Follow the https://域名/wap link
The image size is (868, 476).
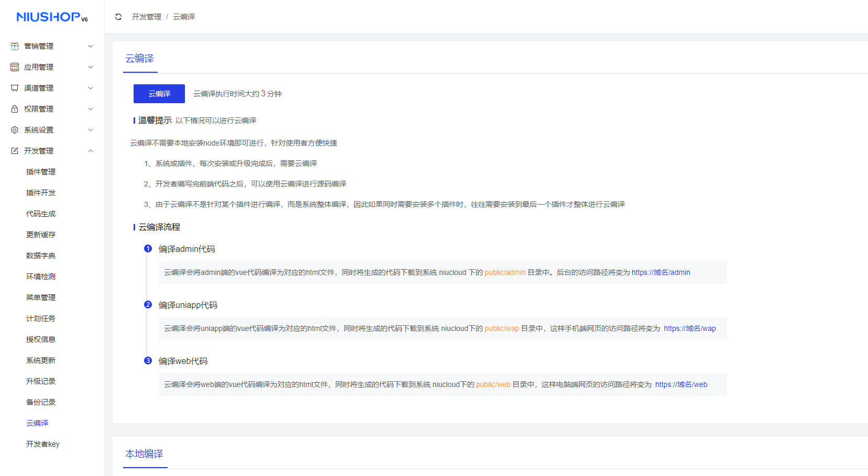click(689, 328)
